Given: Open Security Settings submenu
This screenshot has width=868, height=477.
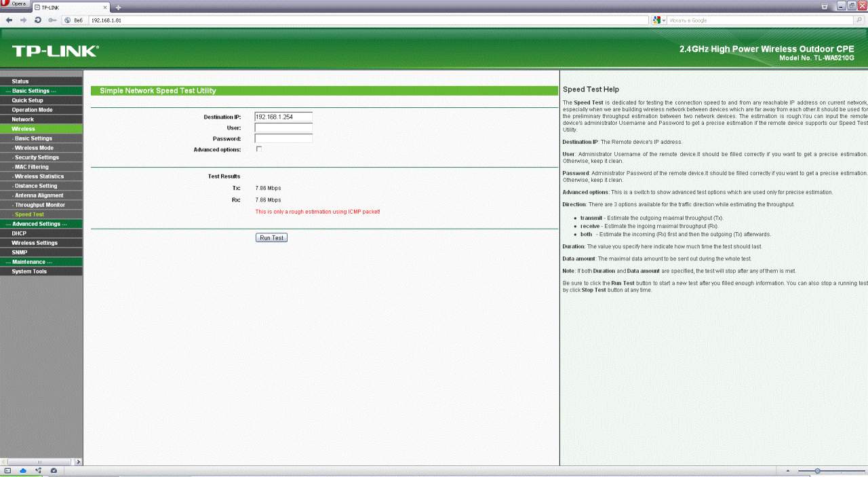Looking at the screenshot, I should coord(41,157).
